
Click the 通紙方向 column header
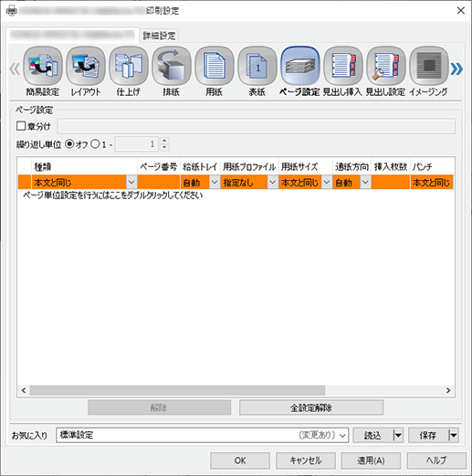[x=351, y=166]
